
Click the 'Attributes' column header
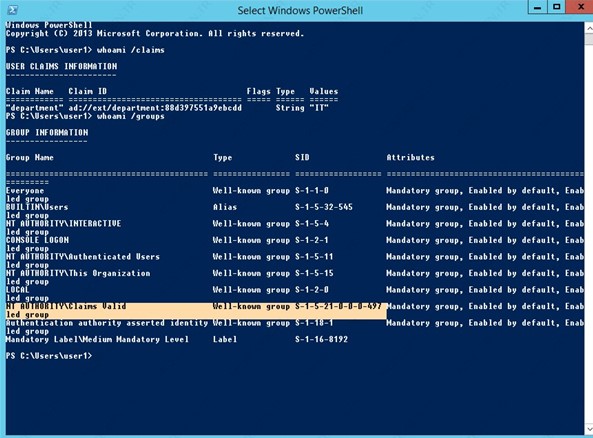pyautogui.click(x=410, y=157)
